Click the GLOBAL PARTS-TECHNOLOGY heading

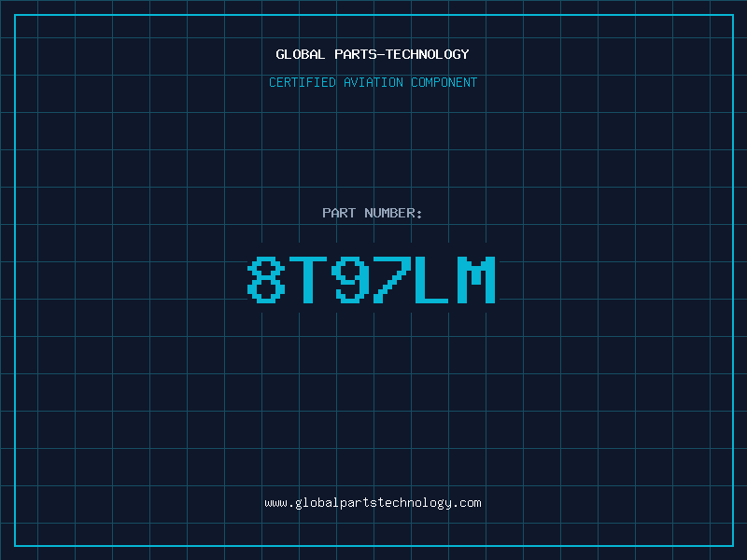[373, 54]
